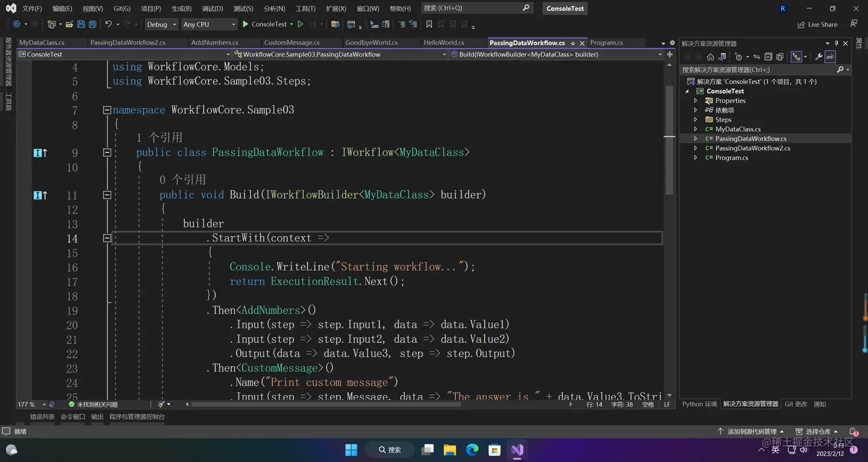Expand the Properties node in tree
The image size is (868, 462).
tap(696, 101)
